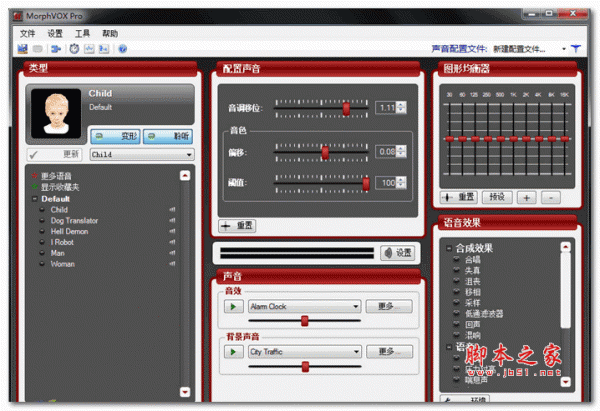Click the bullet icon beside I Robot
The width and height of the screenshot is (600, 411).
42,242
